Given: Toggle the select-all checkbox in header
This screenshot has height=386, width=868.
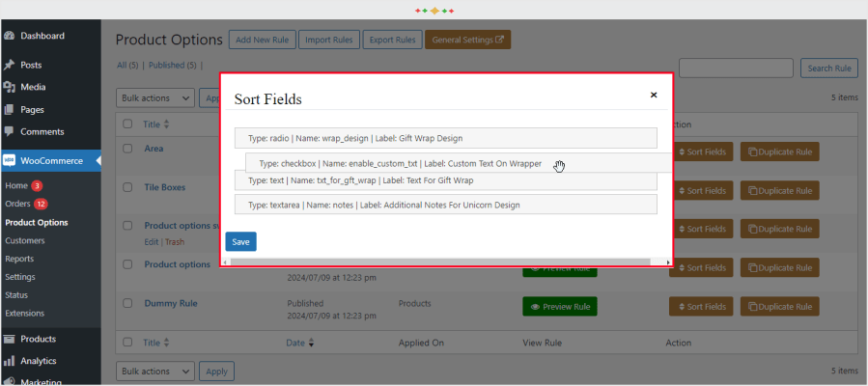Looking at the screenshot, I should [127, 124].
